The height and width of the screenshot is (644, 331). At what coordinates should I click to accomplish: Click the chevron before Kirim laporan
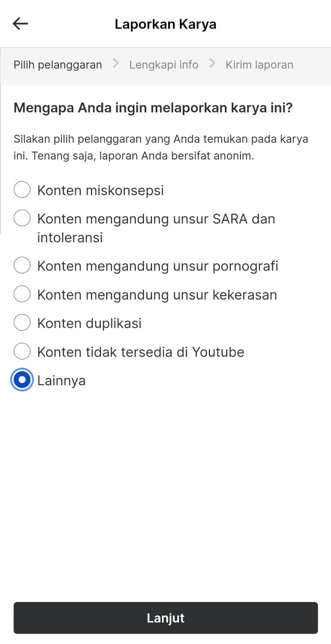(212, 64)
